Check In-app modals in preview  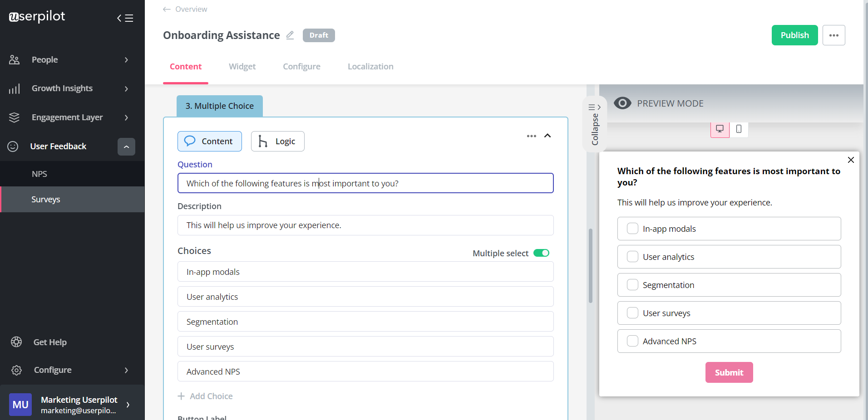tap(632, 229)
